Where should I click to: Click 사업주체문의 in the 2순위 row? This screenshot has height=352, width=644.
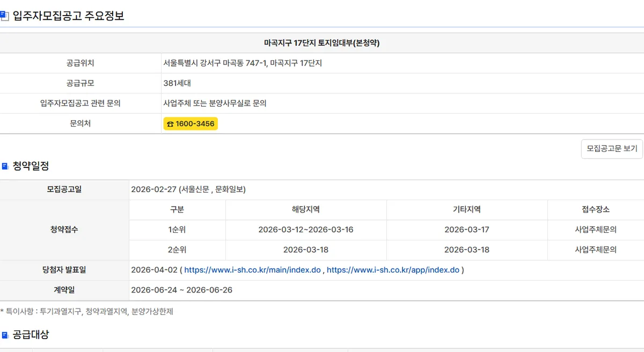[x=596, y=250]
